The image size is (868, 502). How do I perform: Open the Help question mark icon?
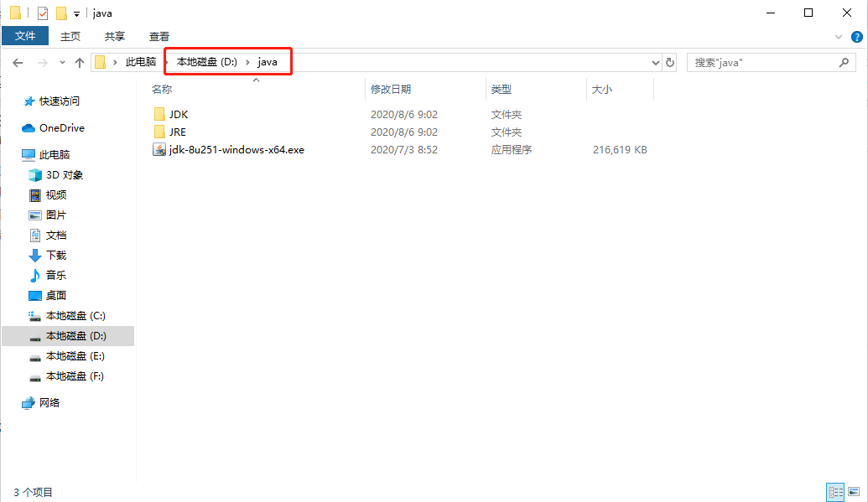[x=856, y=37]
